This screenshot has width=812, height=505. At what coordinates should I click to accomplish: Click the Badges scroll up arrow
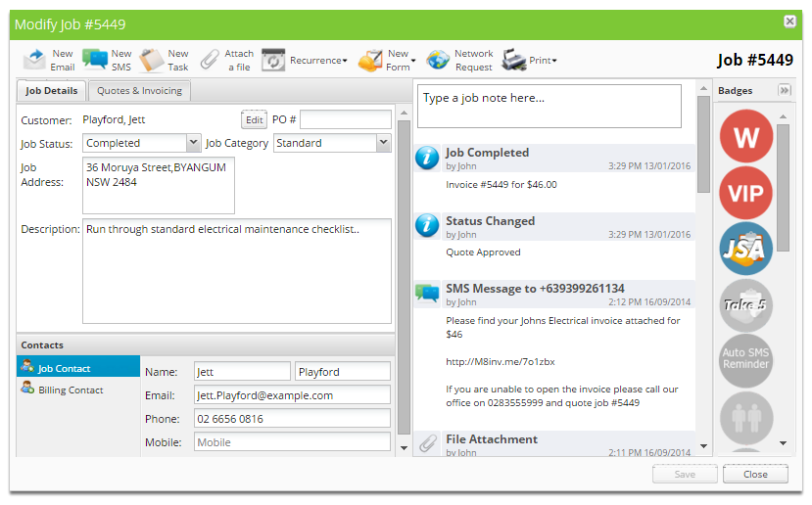tap(783, 116)
